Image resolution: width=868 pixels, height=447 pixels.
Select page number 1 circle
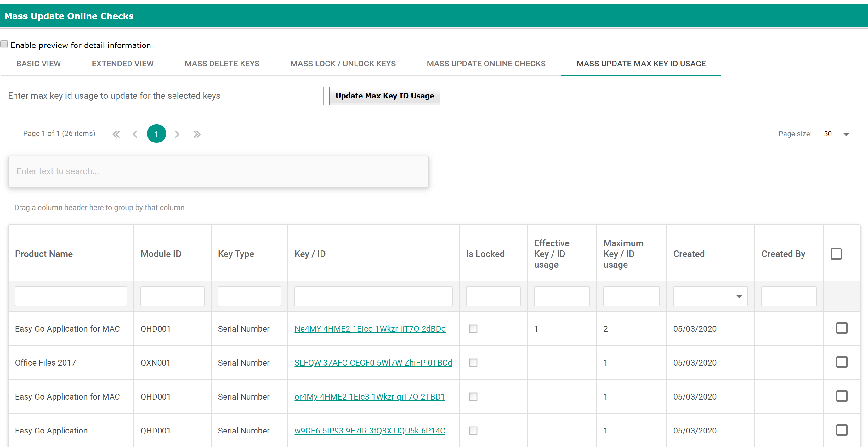click(156, 134)
